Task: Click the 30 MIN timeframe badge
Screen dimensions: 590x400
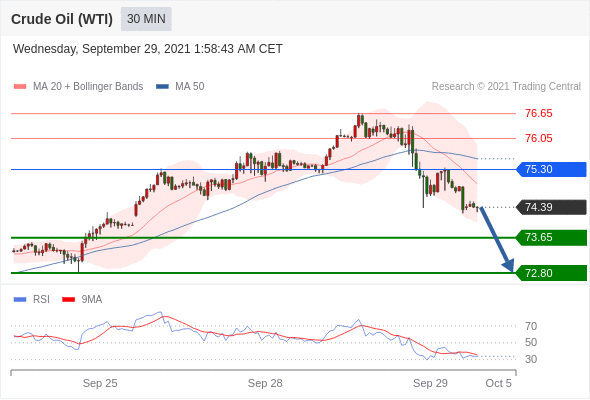Action: point(146,19)
